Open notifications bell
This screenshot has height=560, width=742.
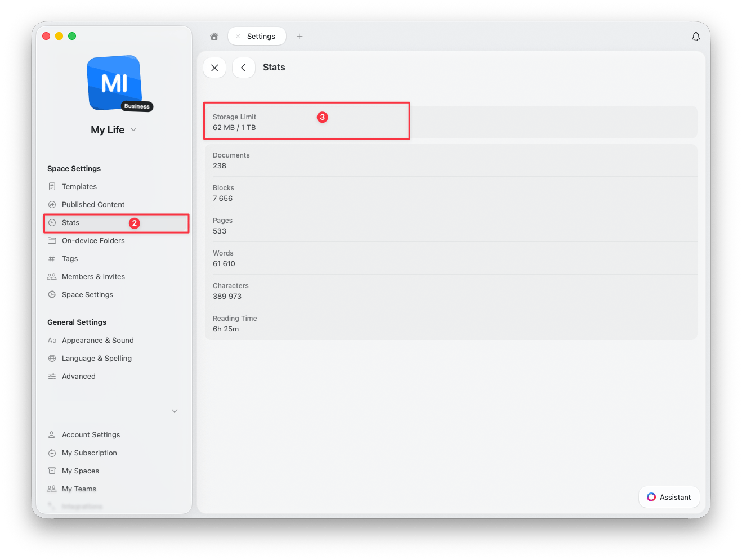[696, 37]
